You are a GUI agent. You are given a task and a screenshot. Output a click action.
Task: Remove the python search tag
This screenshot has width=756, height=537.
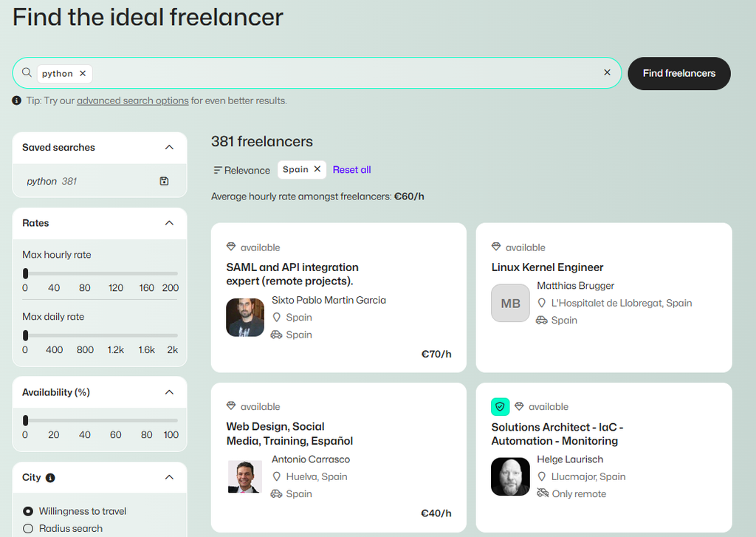[x=83, y=73]
